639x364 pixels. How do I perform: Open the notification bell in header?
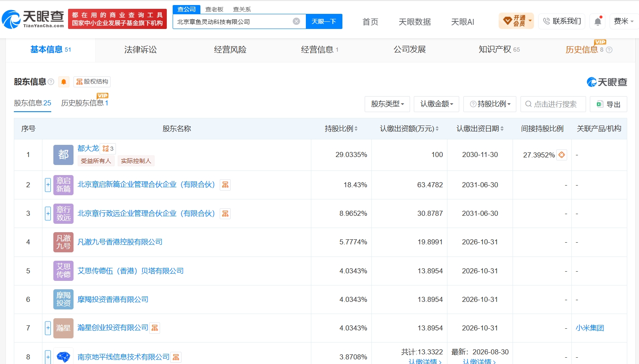click(x=597, y=21)
